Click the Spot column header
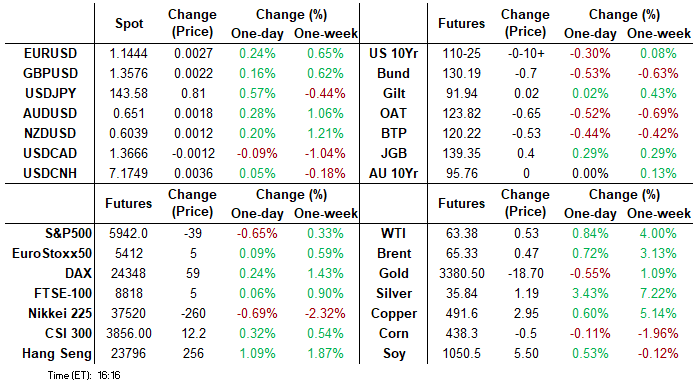 point(129,23)
